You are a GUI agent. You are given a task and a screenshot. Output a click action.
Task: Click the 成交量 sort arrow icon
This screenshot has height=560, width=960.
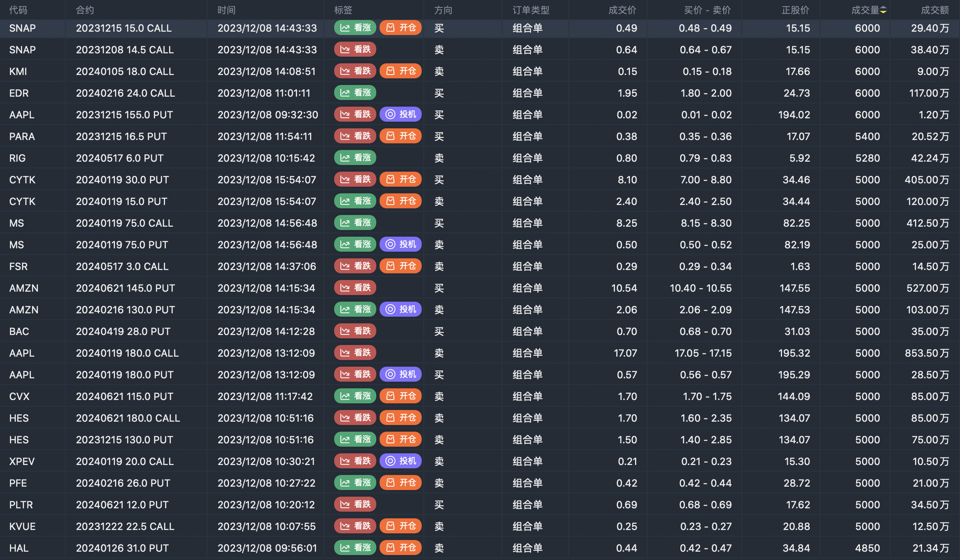[883, 10]
